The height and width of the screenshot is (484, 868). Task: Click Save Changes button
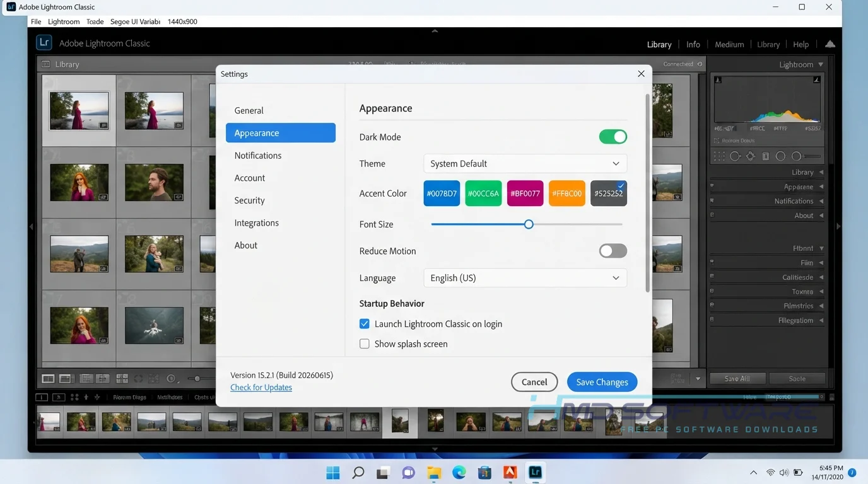click(602, 382)
